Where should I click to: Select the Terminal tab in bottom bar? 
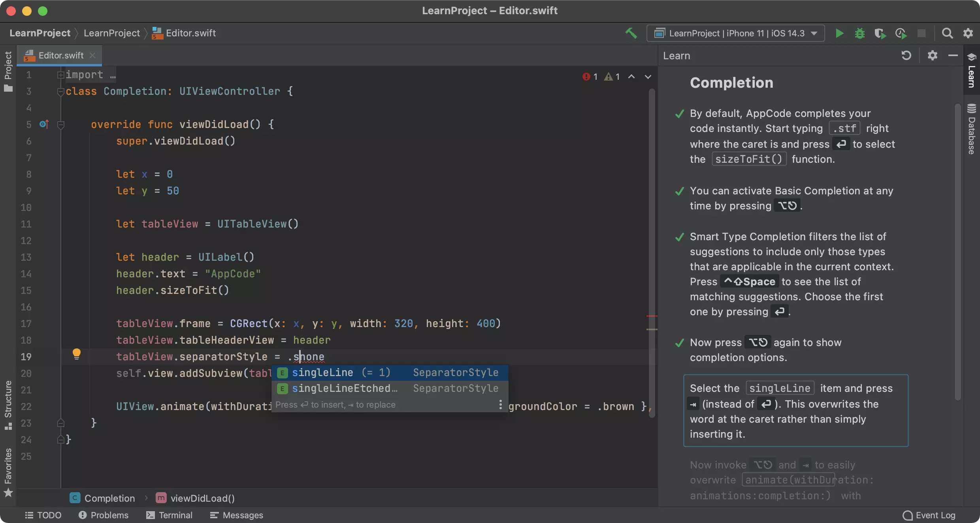click(x=175, y=515)
